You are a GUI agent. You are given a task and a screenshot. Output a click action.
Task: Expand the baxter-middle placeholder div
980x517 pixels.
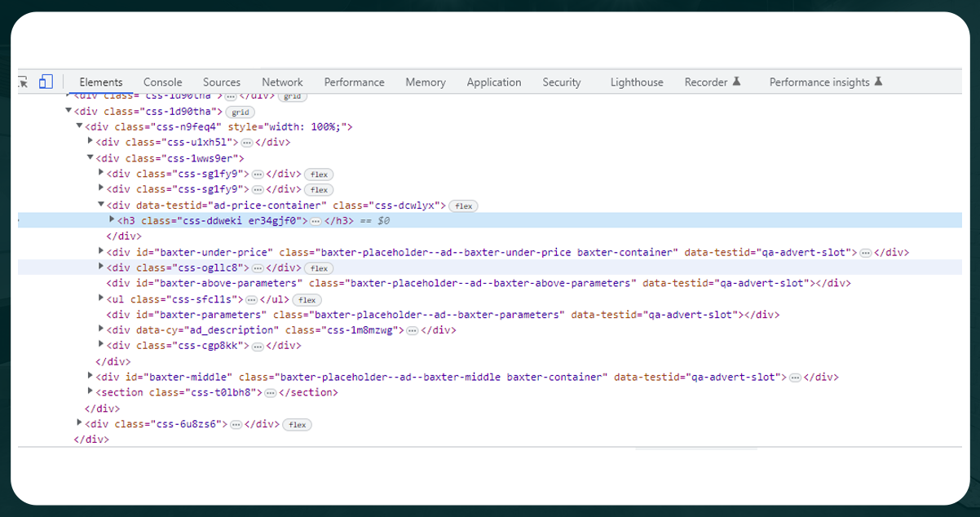click(x=90, y=375)
